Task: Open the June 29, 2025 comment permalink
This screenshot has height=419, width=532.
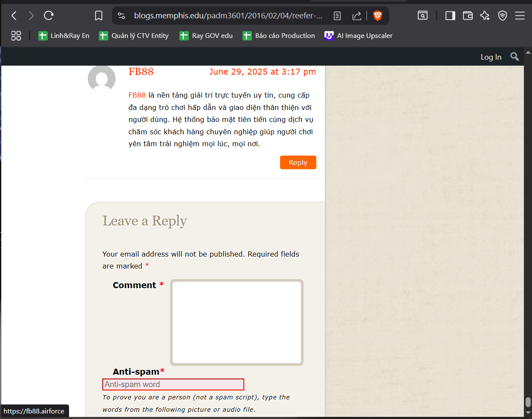Action: point(263,72)
